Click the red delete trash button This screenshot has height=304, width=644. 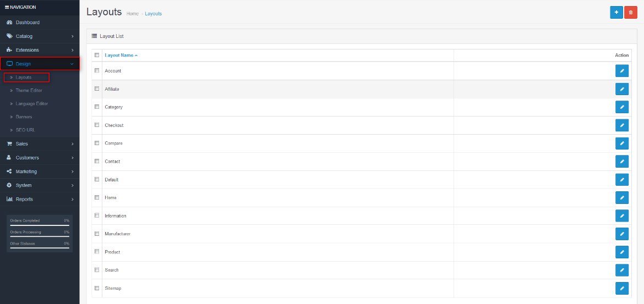[x=630, y=12]
